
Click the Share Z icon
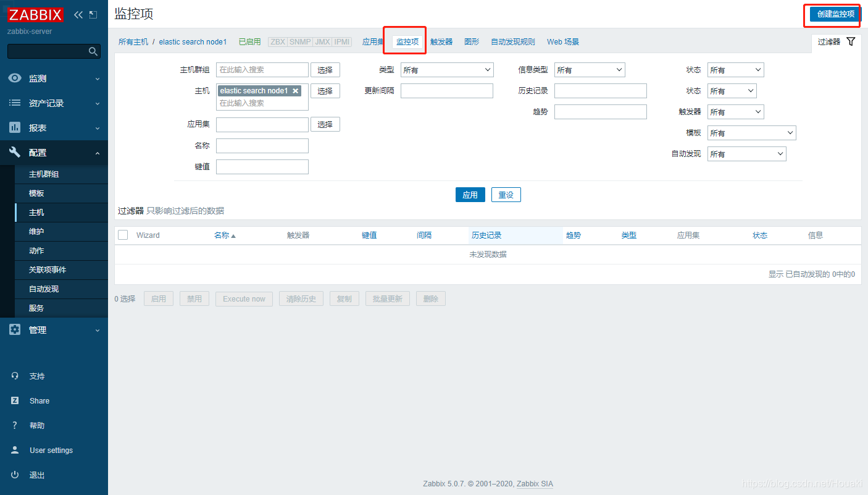coord(15,400)
